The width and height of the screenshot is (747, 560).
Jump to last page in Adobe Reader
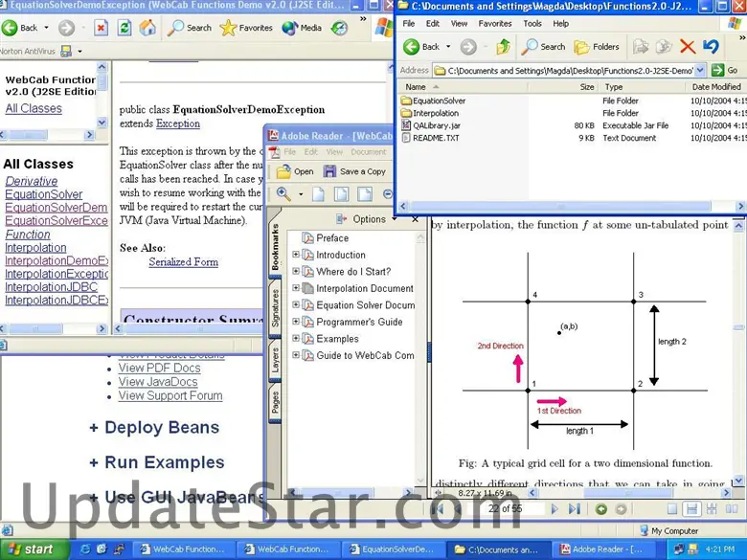(575, 509)
